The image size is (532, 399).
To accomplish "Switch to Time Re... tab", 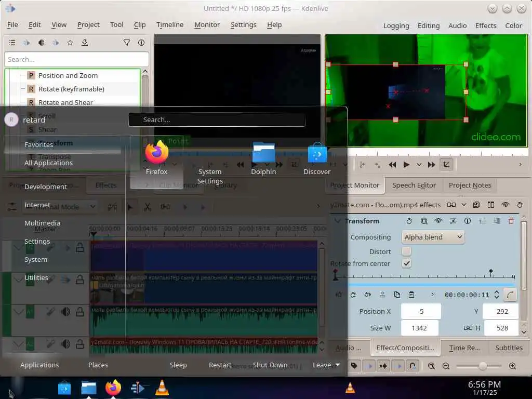I will click(x=464, y=348).
